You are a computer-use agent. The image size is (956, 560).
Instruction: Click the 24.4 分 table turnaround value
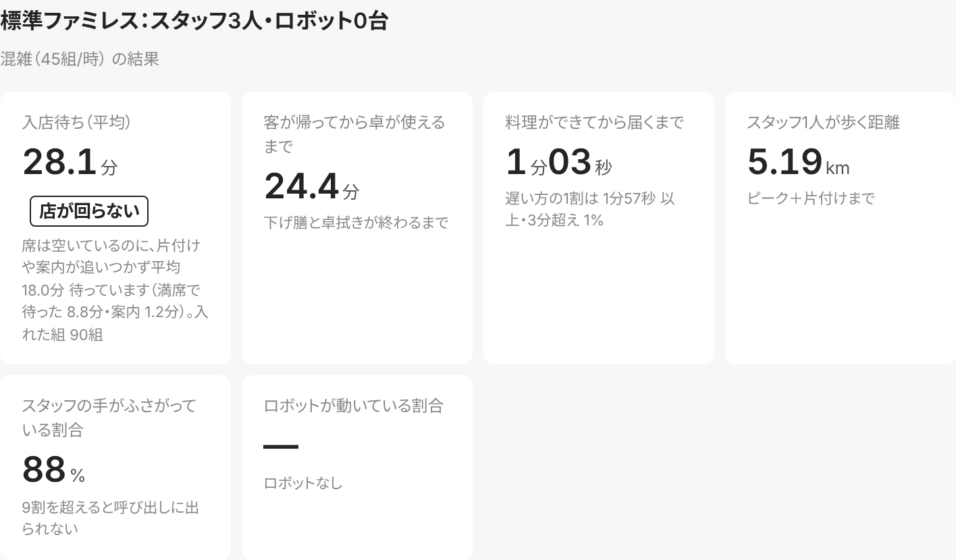click(x=312, y=186)
